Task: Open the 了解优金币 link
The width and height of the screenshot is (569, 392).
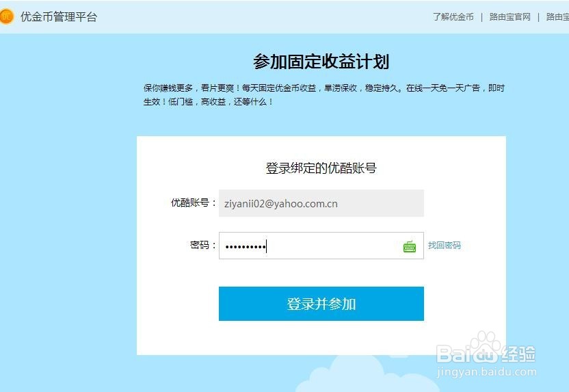Action: 453,16
